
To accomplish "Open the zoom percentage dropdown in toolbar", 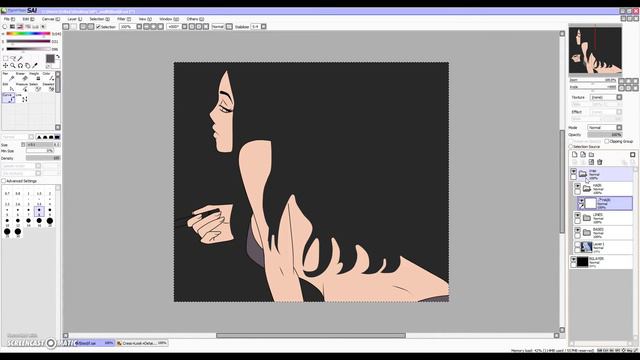I will [x=139, y=27].
